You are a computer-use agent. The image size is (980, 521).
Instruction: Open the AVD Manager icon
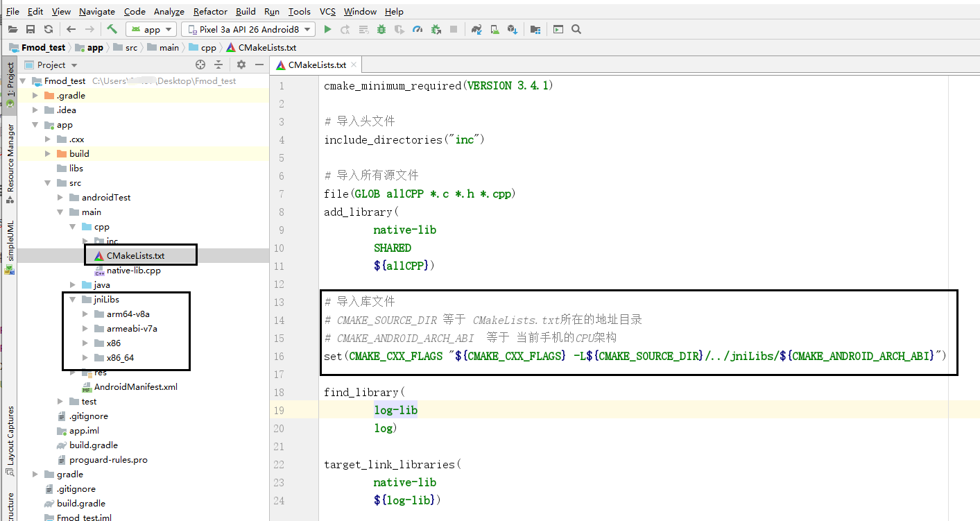495,29
